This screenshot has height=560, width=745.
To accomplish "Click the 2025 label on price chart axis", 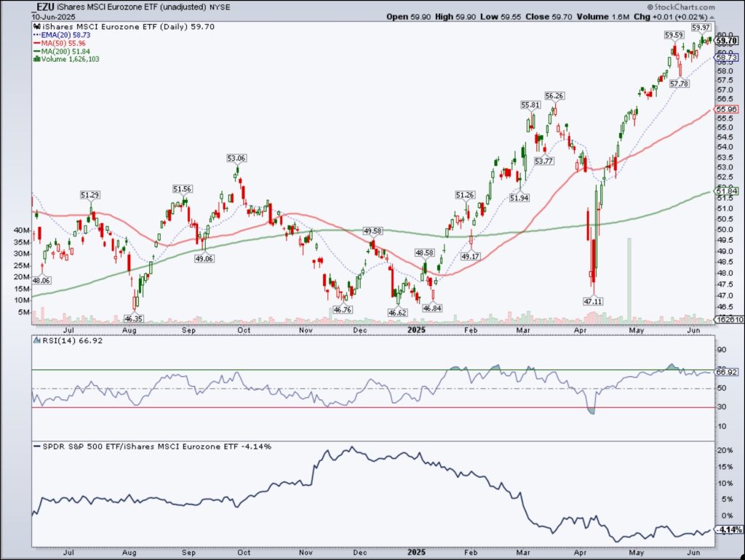I will 417,329.
